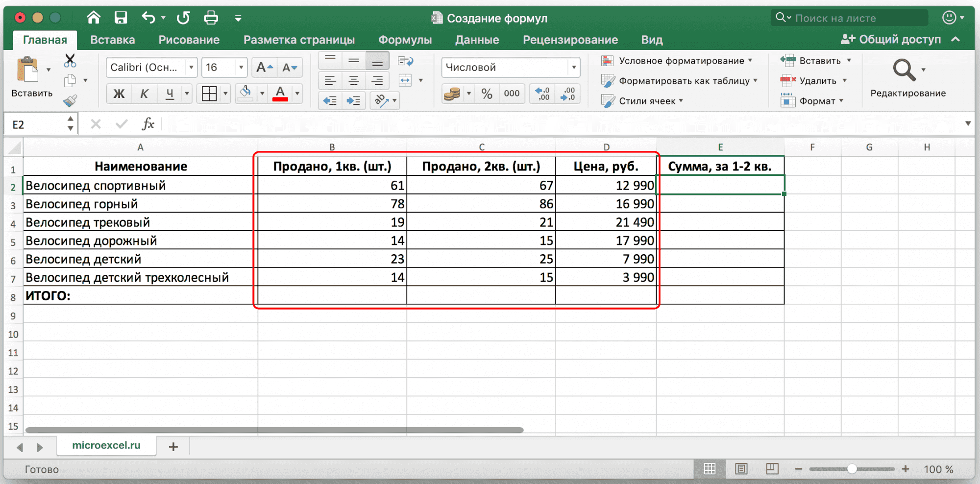Open Условное форматирование dropdown

681,61
